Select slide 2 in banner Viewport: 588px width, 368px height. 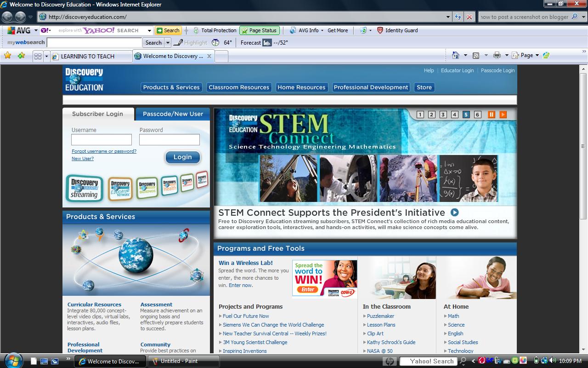pos(431,115)
